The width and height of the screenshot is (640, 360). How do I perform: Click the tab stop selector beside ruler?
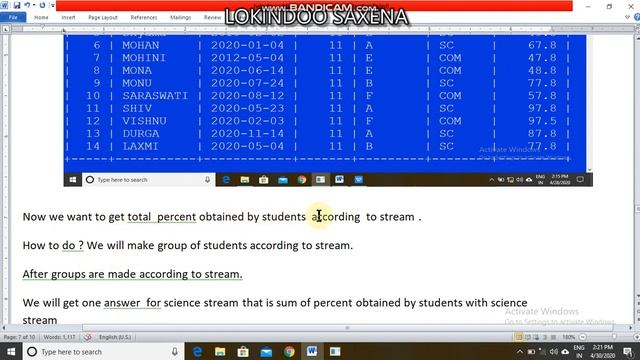click(6, 29)
